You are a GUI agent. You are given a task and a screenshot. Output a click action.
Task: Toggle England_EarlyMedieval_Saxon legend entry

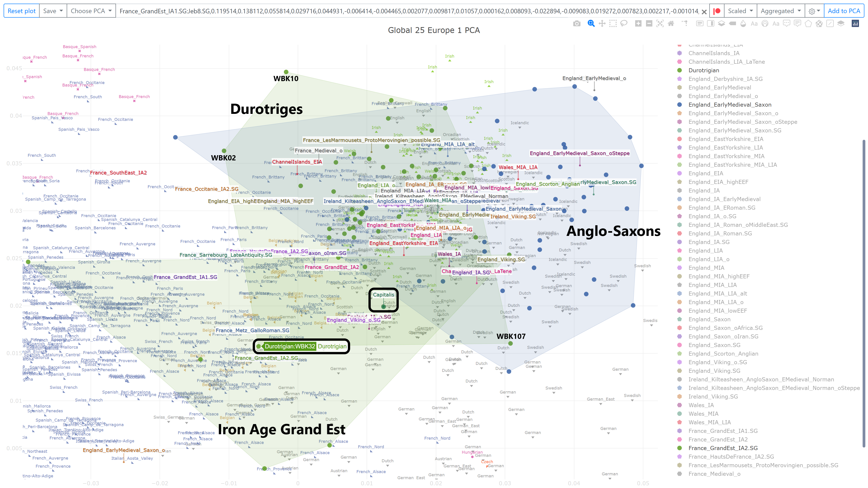[729, 105]
